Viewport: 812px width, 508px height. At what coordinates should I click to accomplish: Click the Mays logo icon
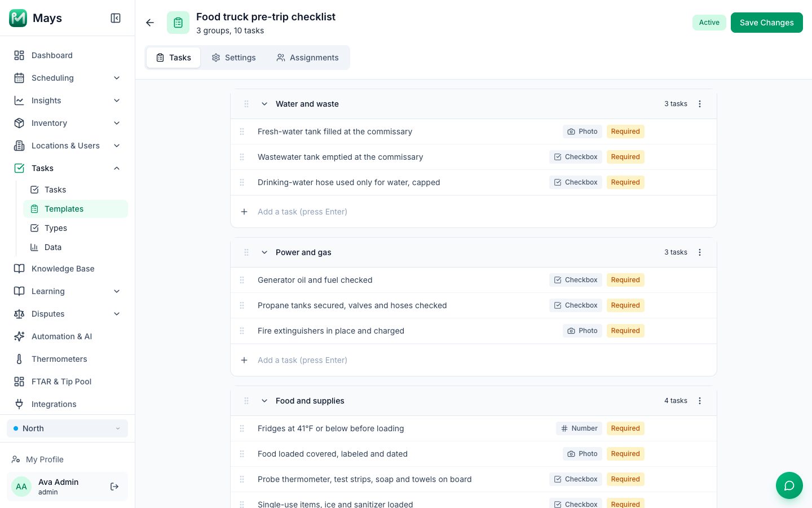(x=18, y=18)
